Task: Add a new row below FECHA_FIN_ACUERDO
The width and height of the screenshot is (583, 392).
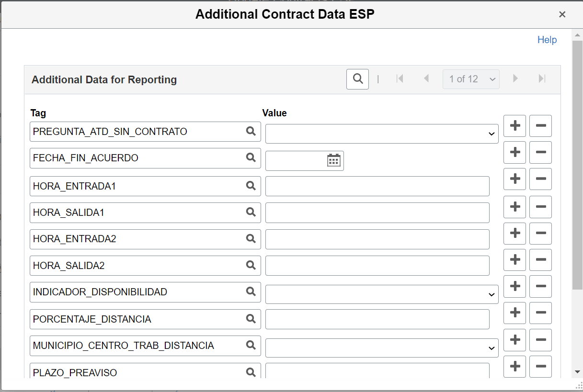Action: click(514, 152)
